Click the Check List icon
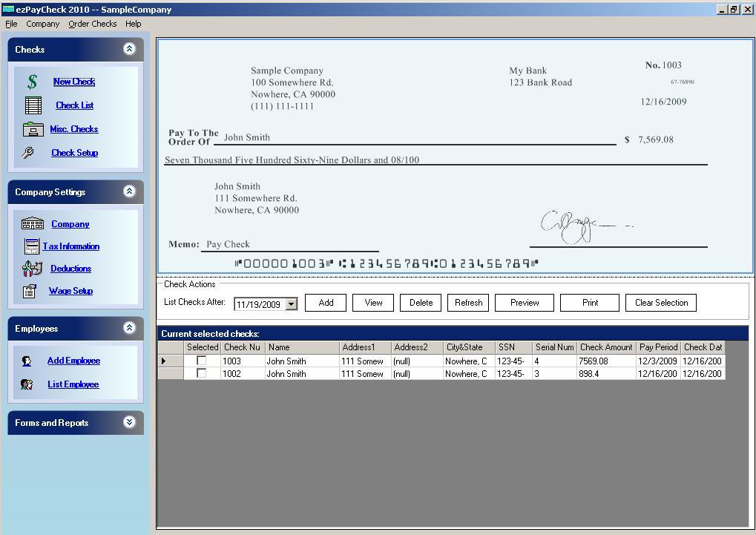The width and height of the screenshot is (756, 535). click(x=33, y=105)
